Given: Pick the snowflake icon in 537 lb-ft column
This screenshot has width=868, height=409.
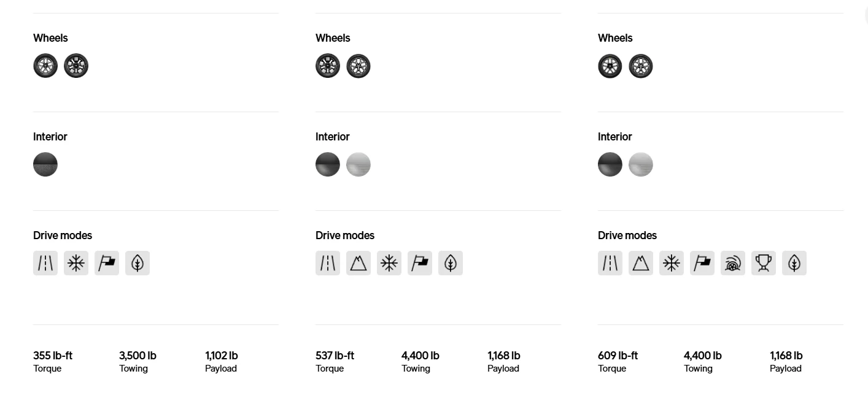Looking at the screenshot, I should tap(389, 263).
